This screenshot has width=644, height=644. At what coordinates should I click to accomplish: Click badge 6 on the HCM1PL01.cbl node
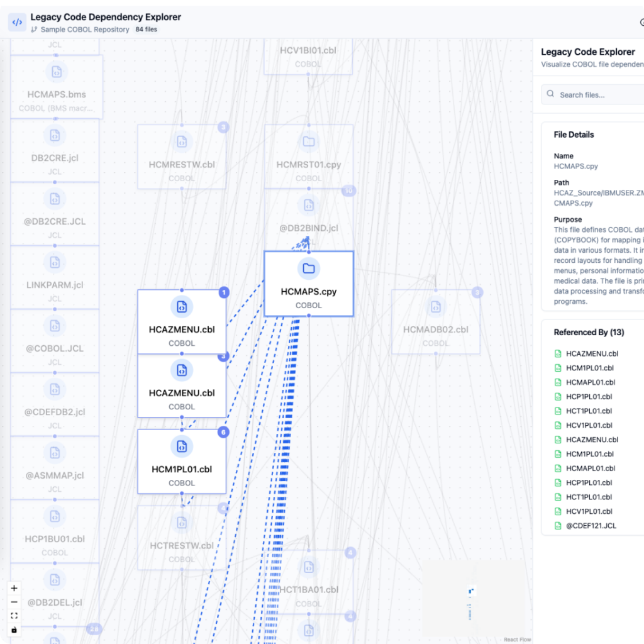223,432
